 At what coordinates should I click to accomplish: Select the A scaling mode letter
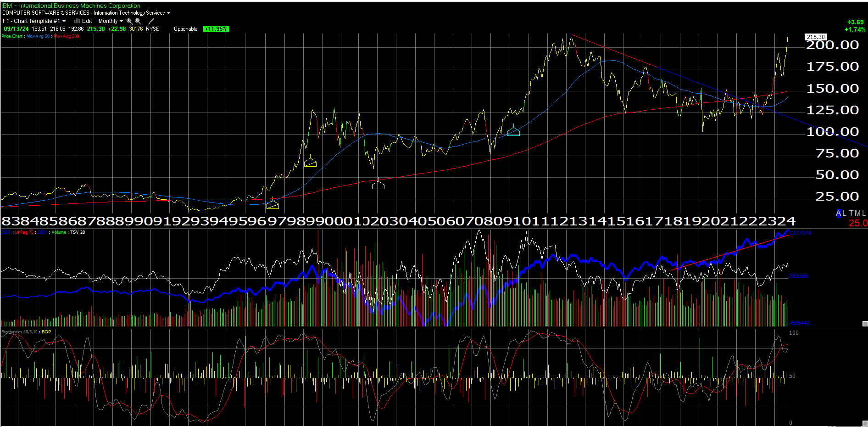tap(839, 213)
